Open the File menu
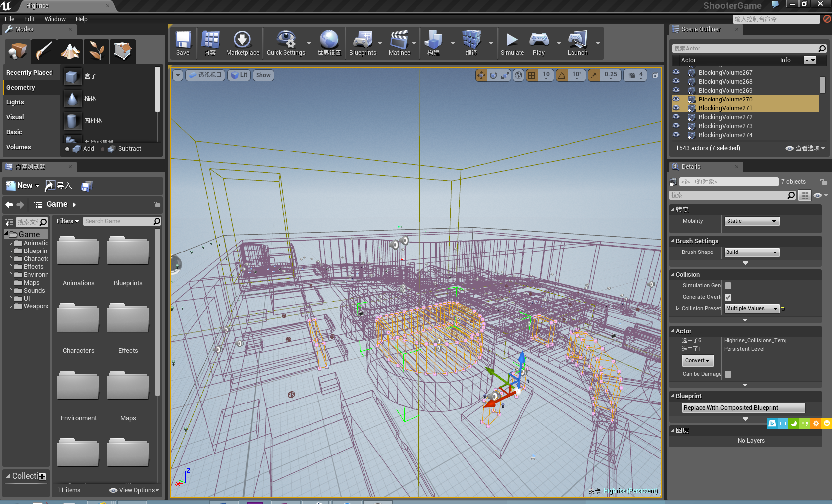 (9, 19)
